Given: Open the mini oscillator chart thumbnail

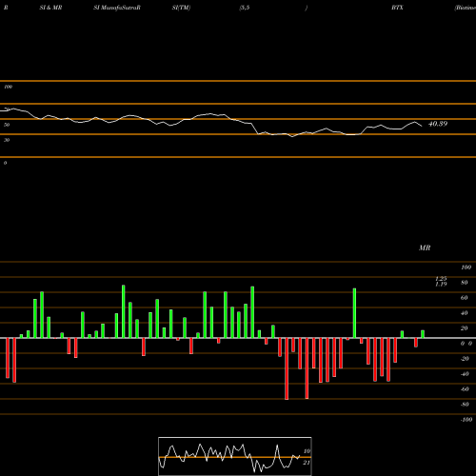Looking at the screenshot, I should pos(235,456).
